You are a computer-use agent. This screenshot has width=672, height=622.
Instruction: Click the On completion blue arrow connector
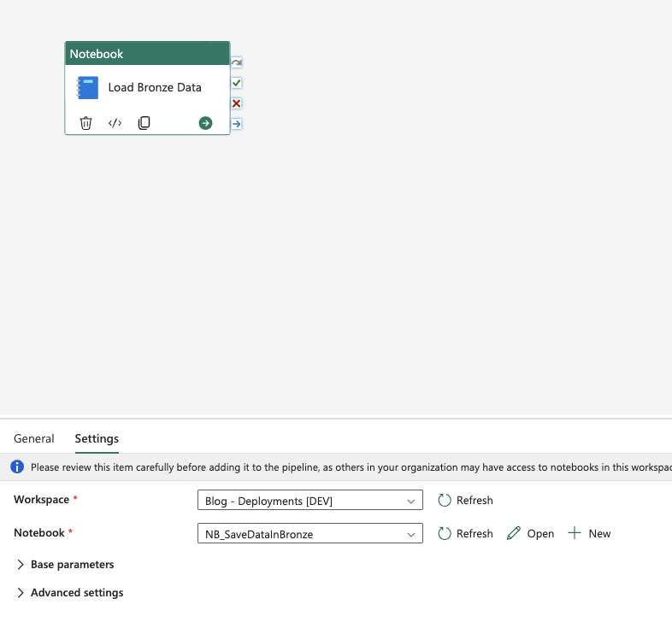pyautogui.click(x=237, y=124)
